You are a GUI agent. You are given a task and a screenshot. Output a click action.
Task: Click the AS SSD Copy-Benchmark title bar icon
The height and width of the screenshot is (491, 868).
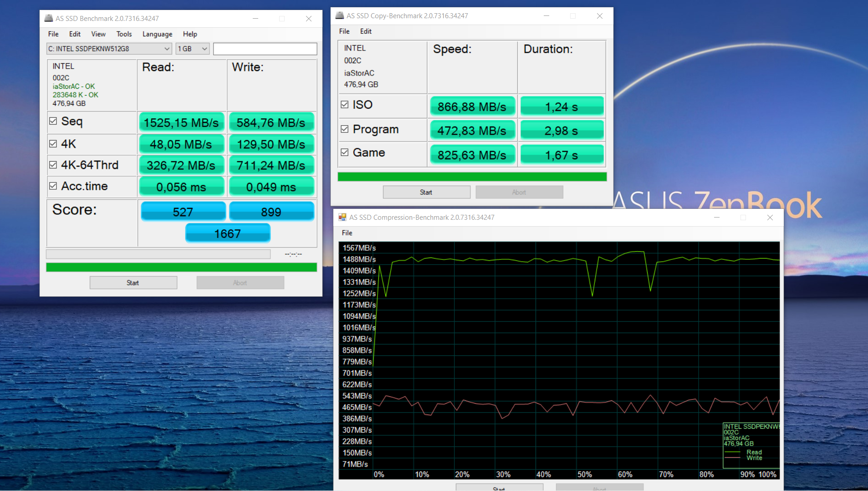340,15
